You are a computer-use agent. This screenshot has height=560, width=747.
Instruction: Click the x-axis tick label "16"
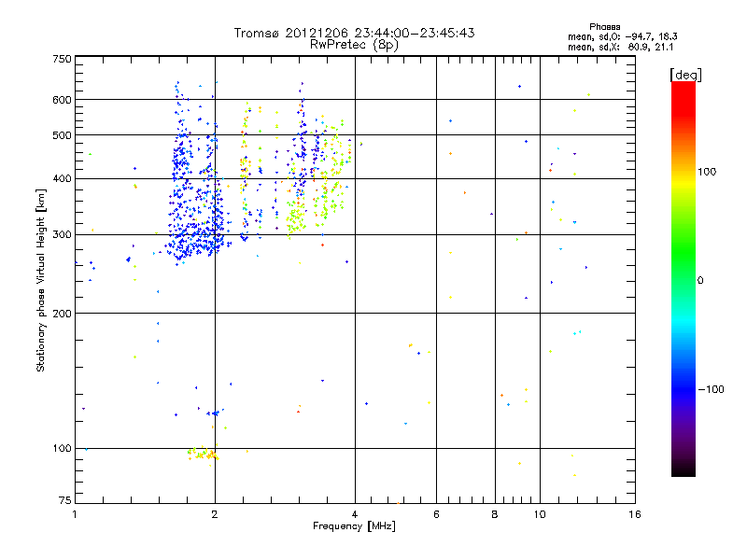click(635, 514)
